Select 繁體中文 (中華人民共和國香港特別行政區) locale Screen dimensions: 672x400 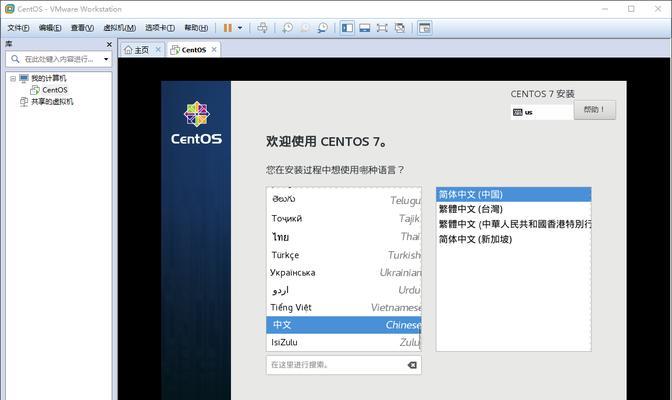coord(513,224)
